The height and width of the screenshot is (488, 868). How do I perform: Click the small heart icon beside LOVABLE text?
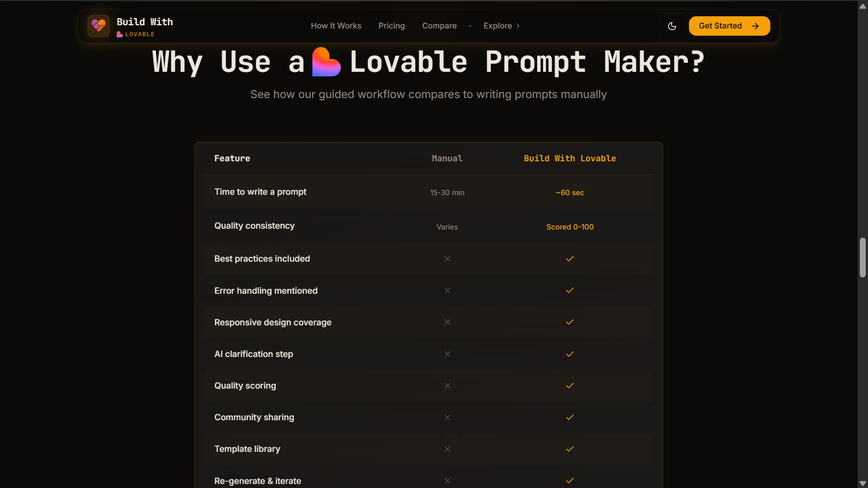[119, 34]
